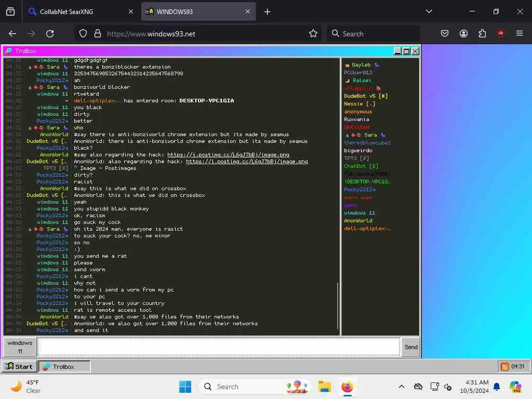Select Ruxvania in user list
The image size is (532, 399).
(356, 119)
